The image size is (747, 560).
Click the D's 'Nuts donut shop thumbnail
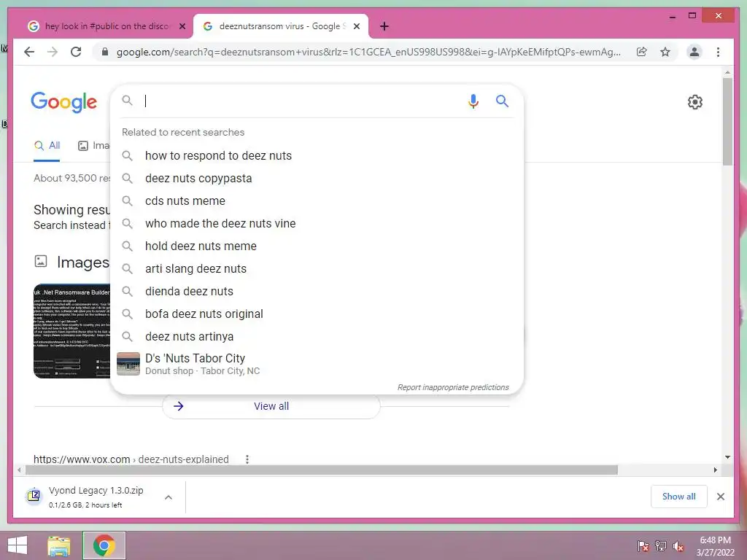point(128,364)
